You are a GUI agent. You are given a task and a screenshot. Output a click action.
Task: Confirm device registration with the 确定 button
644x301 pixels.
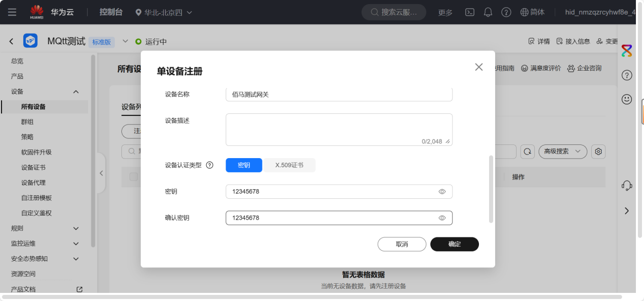tap(454, 244)
